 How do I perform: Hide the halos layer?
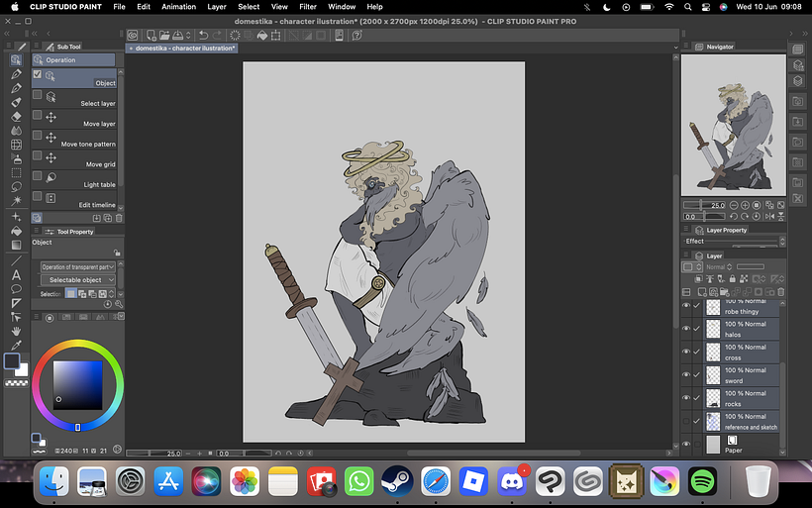point(685,329)
